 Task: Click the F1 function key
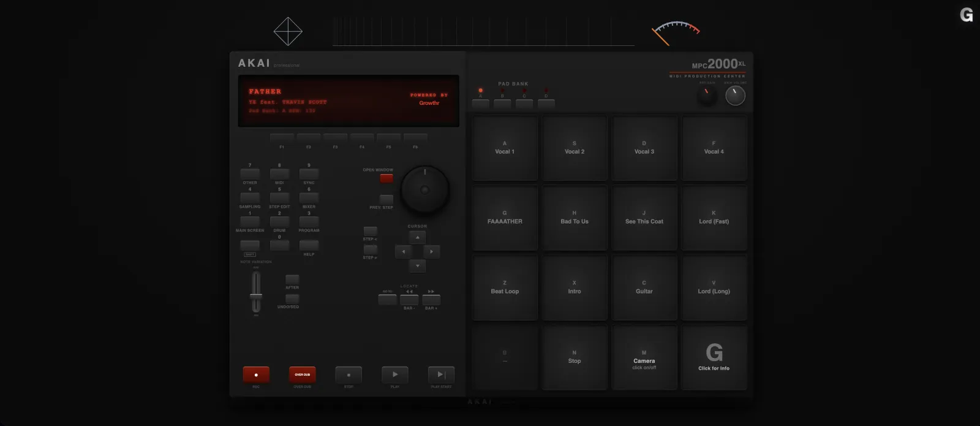[282, 138]
